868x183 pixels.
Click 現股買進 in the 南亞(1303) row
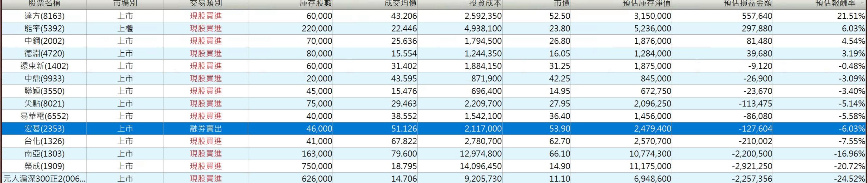pyautogui.click(x=205, y=153)
